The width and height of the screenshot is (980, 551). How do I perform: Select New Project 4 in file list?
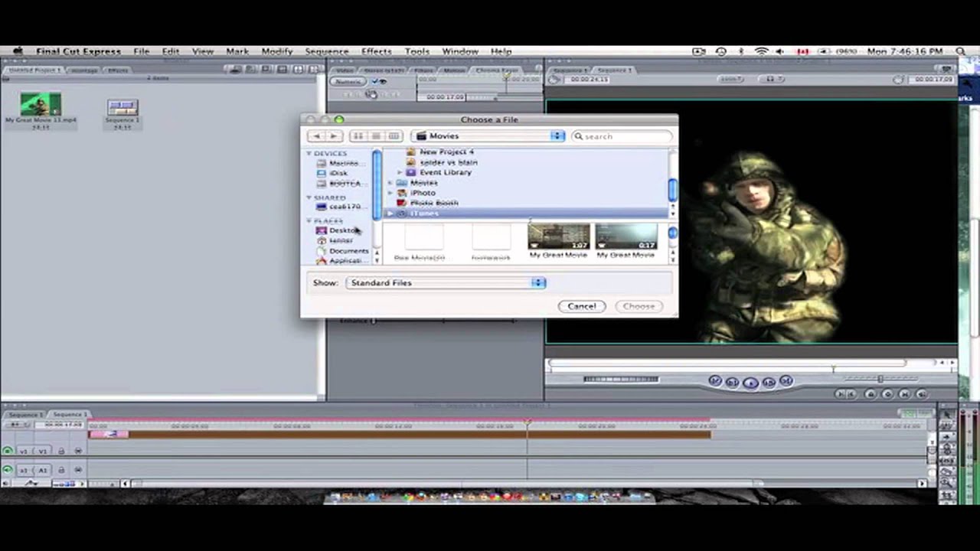click(x=446, y=152)
